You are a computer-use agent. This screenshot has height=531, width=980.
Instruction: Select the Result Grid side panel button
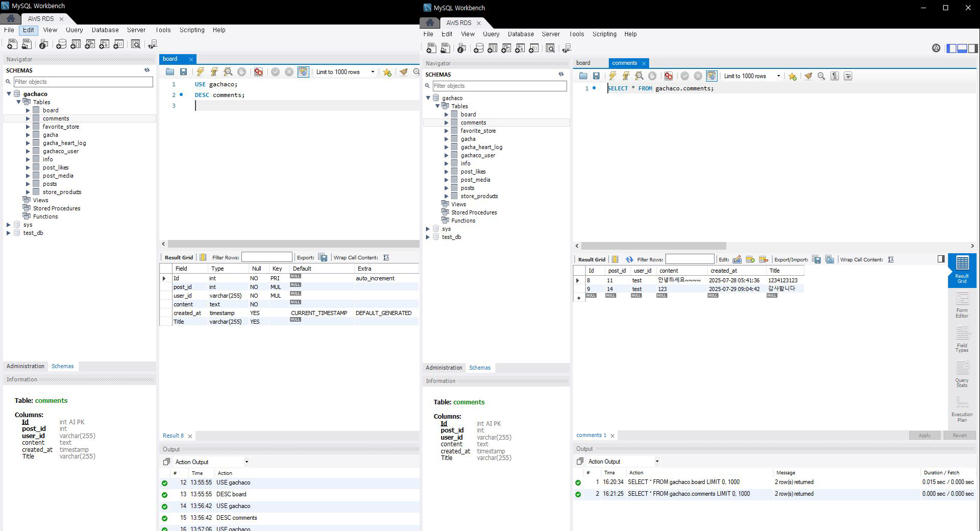click(x=962, y=270)
